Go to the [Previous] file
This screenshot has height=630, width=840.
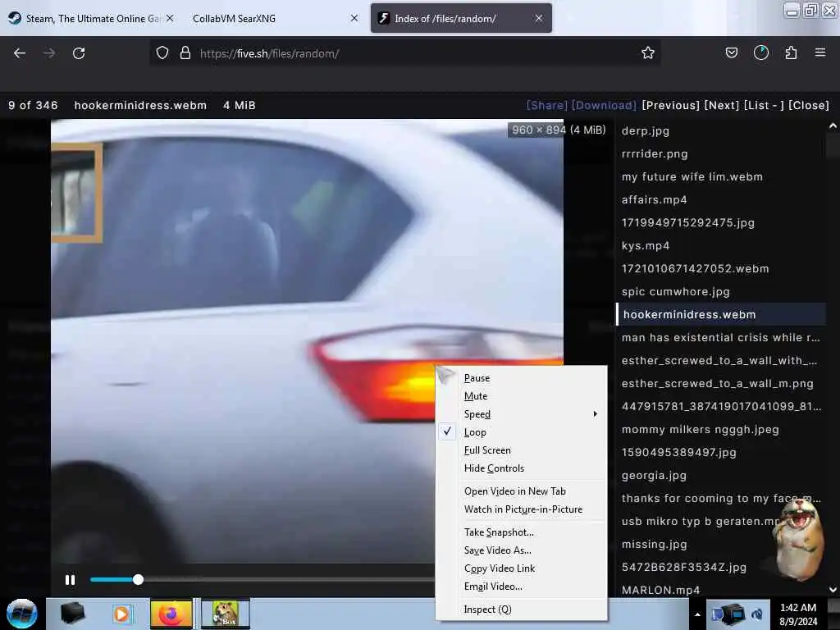point(671,105)
